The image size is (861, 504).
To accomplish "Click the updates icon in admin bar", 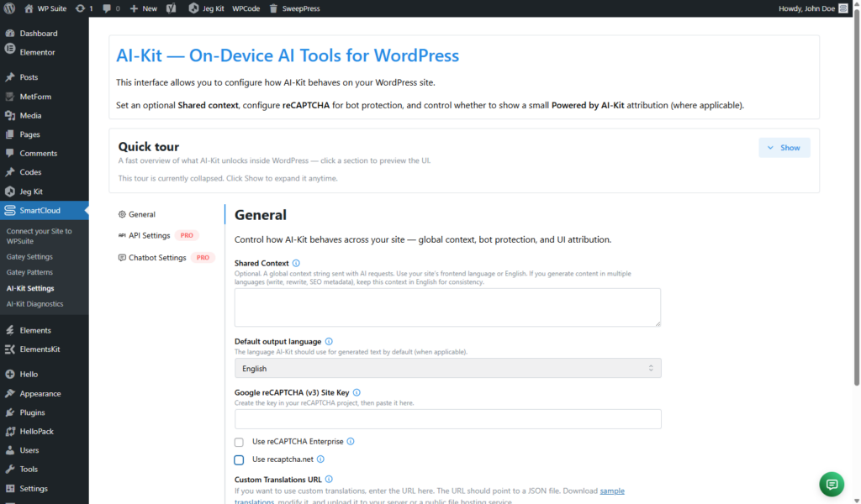I will (80, 8).
